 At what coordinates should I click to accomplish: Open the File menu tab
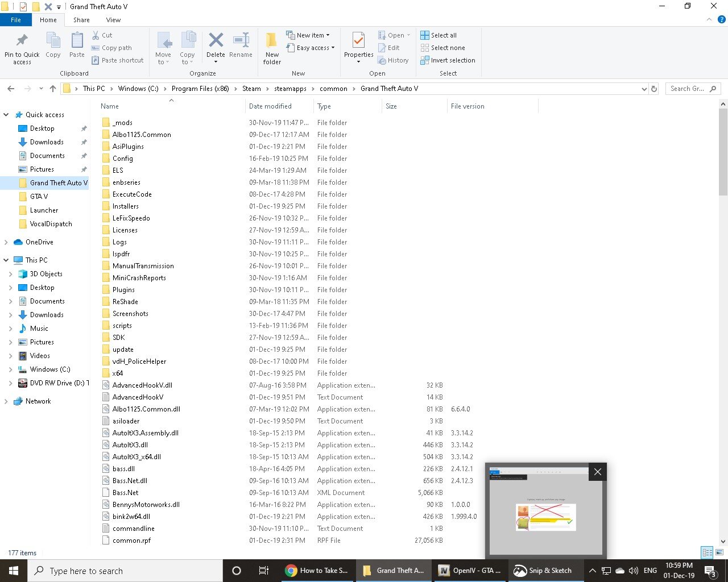[x=16, y=20]
